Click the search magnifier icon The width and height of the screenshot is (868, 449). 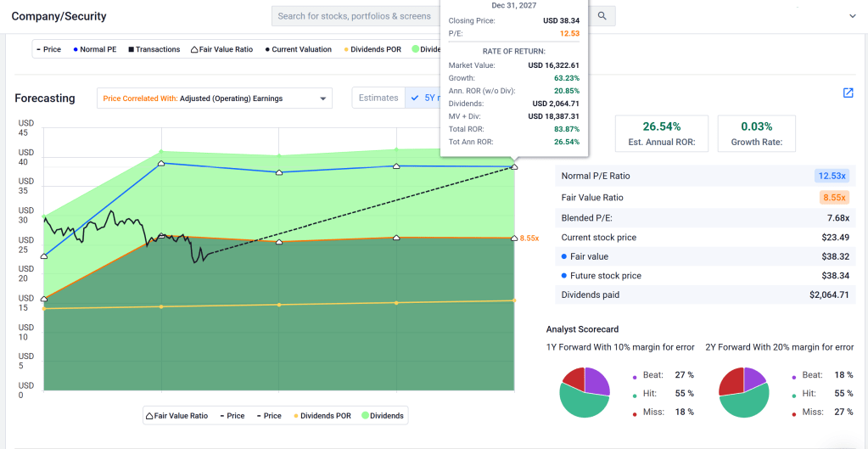coord(602,16)
